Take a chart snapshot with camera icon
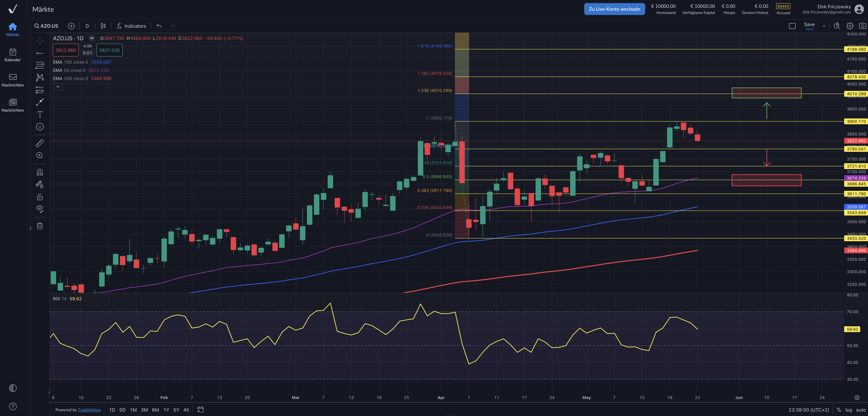Screen dimensions: 868x416 (x=862, y=26)
